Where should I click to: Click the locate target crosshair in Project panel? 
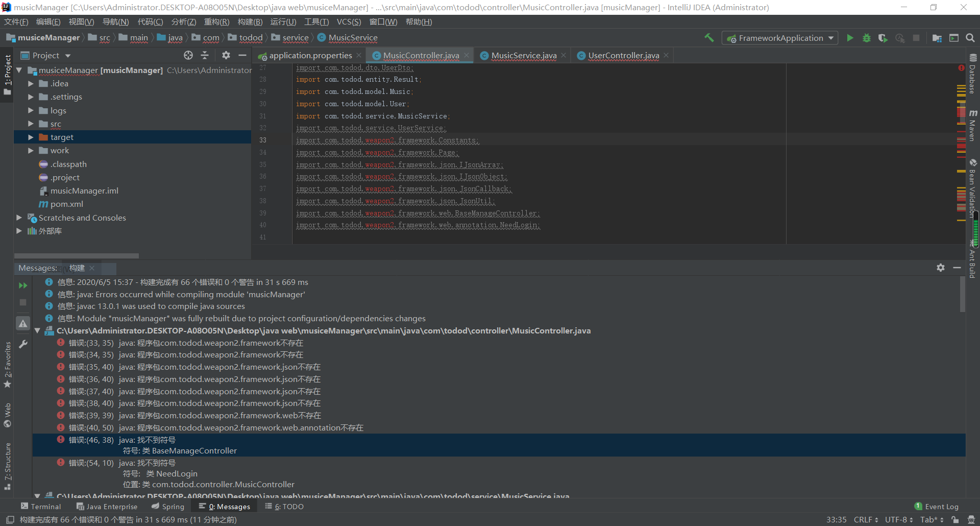pos(188,55)
